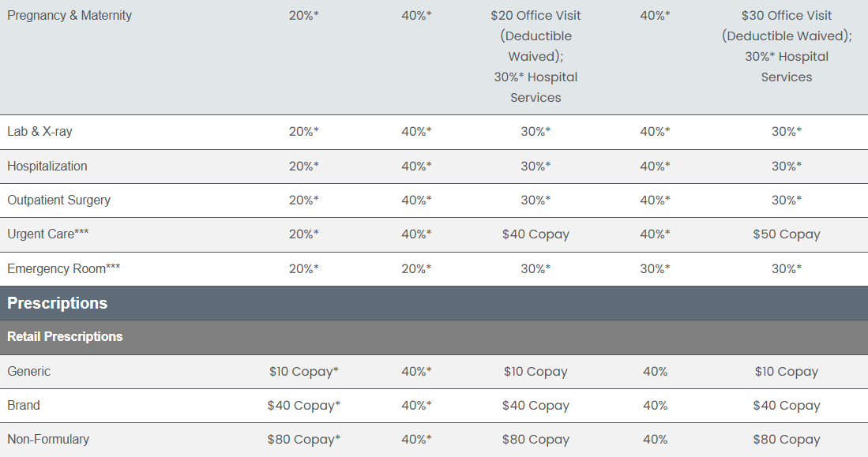Click the $30 Office Visit maternity cell
Viewport: 868px width, 457px height.
[787, 47]
